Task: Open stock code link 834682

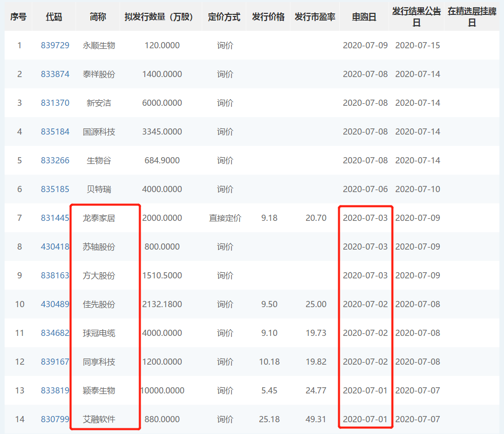Action: 55,333
